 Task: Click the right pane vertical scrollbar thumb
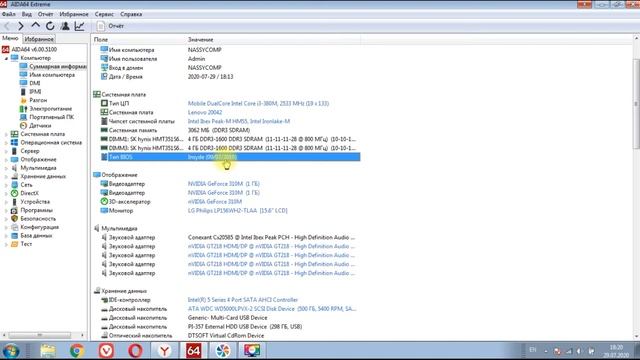tap(636, 104)
